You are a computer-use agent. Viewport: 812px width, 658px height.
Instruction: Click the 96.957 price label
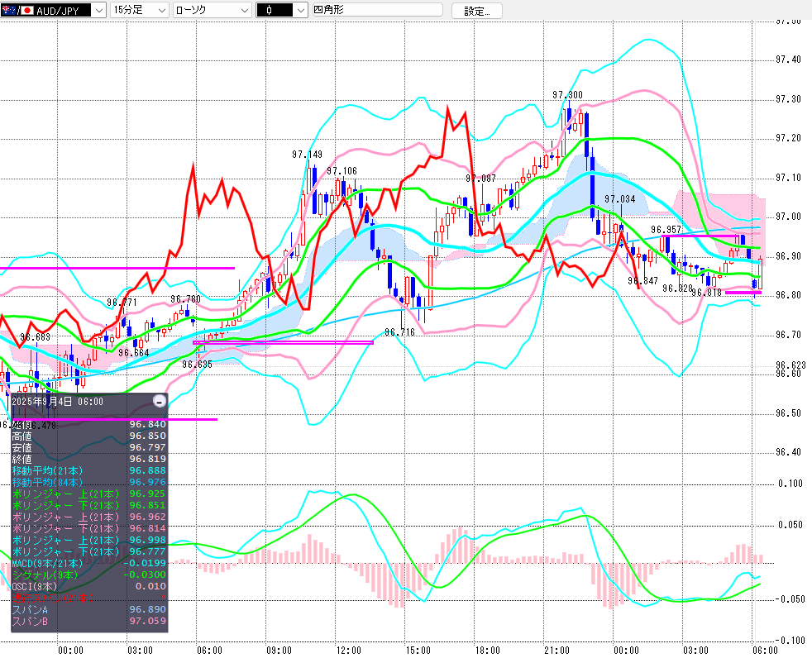[666, 230]
